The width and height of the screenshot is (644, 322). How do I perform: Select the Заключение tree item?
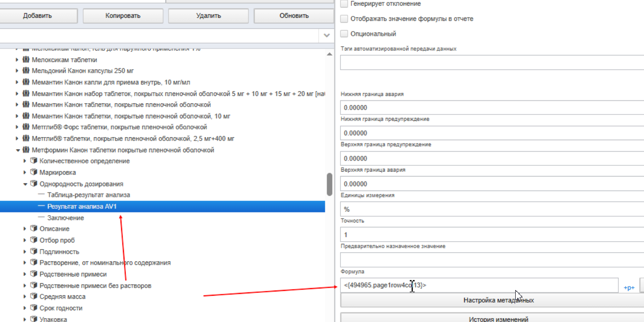[65, 218]
